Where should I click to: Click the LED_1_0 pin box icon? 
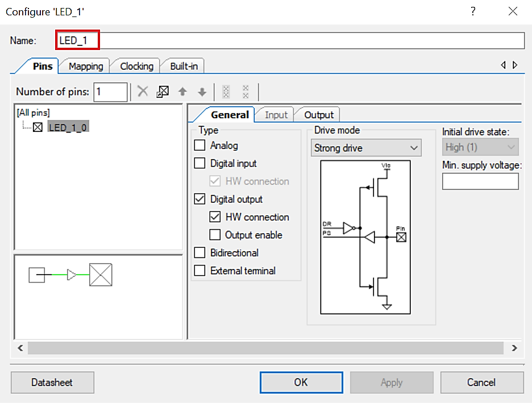(x=38, y=127)
